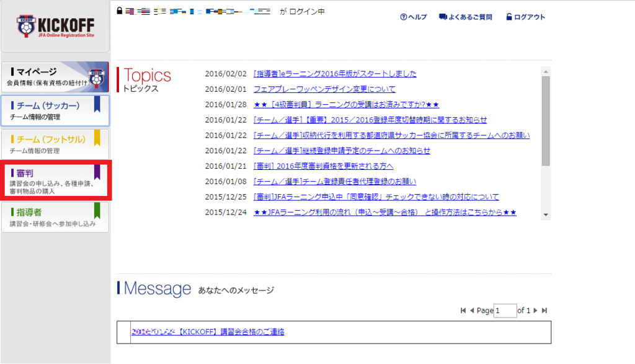635x364 pixels.
Task: Click the soccer emblem on マイページ
Action: 96,78
